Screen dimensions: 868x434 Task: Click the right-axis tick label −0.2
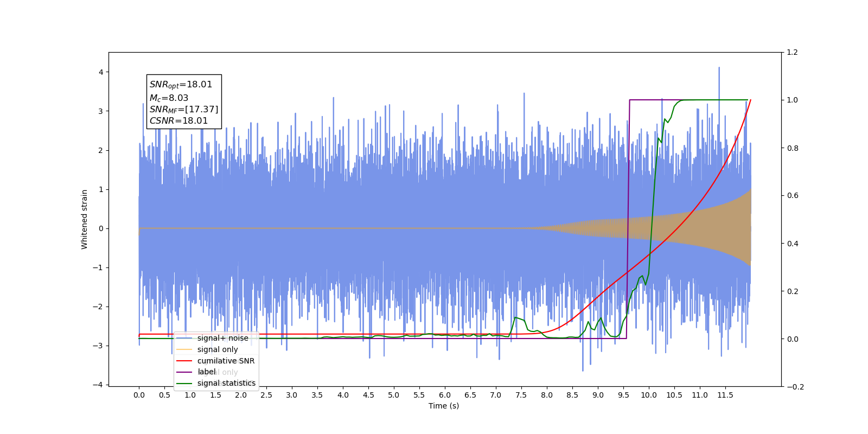pyautogui.click(x=795, y=387)
